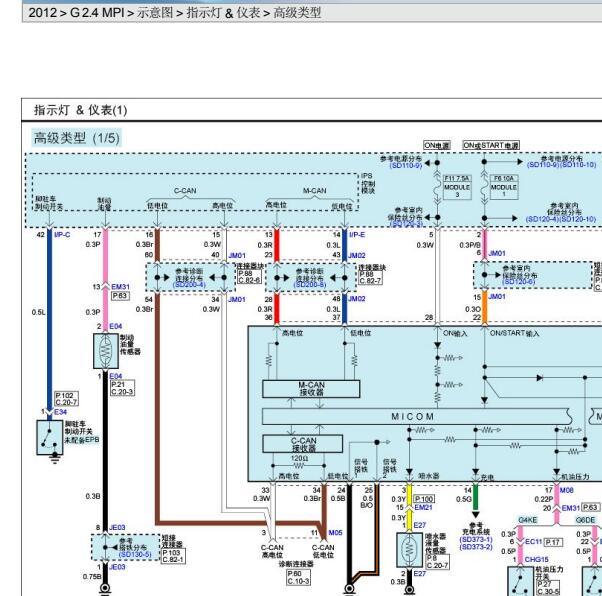This screenshot has width=602, height=596.
Task: Open the SD373-2 charging system link
Action: tap(476, 546)
